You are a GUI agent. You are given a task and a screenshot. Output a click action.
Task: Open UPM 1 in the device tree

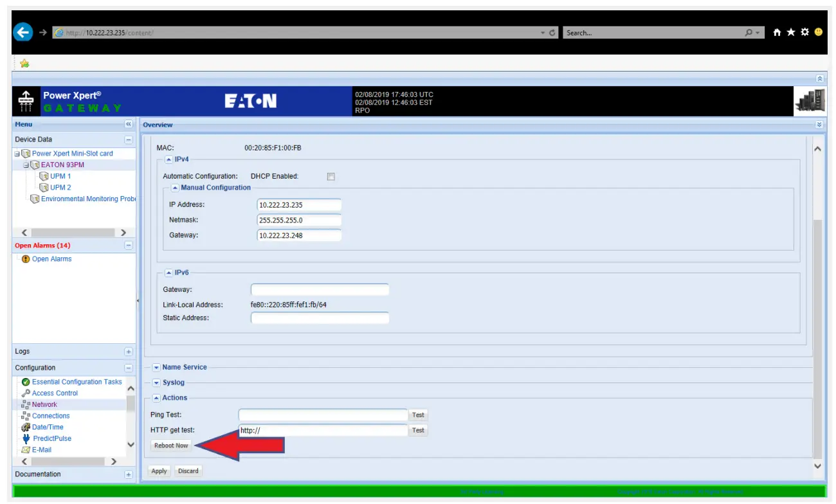click(x=60, y=176)
